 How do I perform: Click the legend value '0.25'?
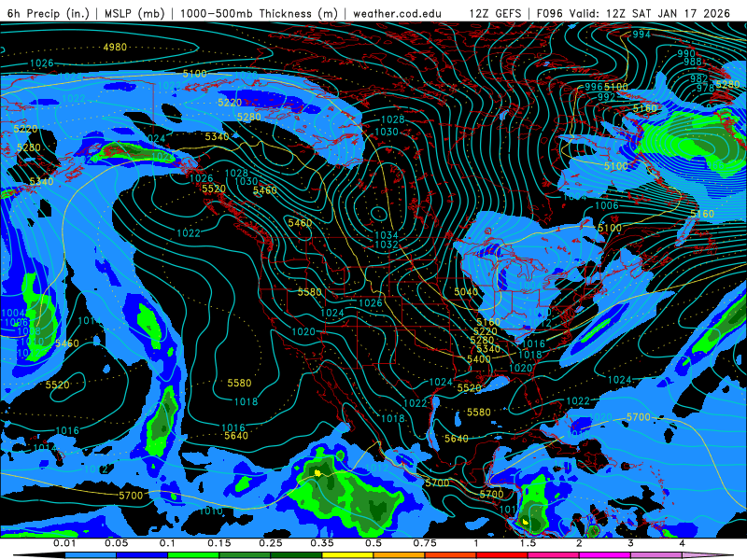(x=271, y=543)
